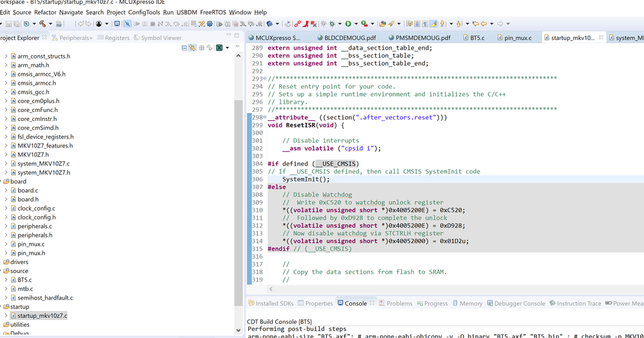Click the green Run icon in toolbar
The height and width of the screenshot is (338, 644).
[x=348, y=24]
